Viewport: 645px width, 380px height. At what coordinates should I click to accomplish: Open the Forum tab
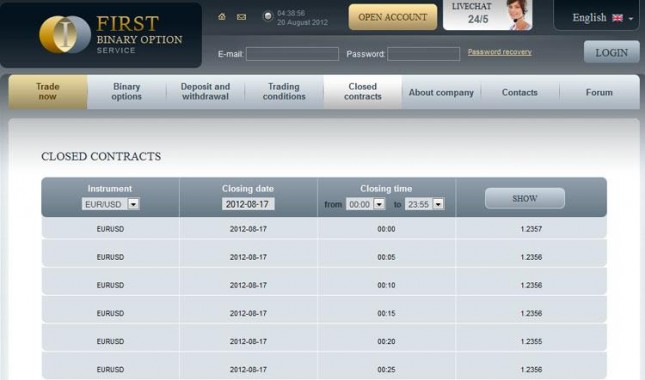[599, 92]
